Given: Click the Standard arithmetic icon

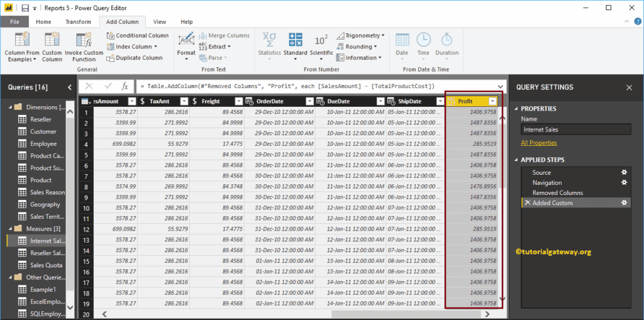Looking at the screenshot, I should 295,40.
